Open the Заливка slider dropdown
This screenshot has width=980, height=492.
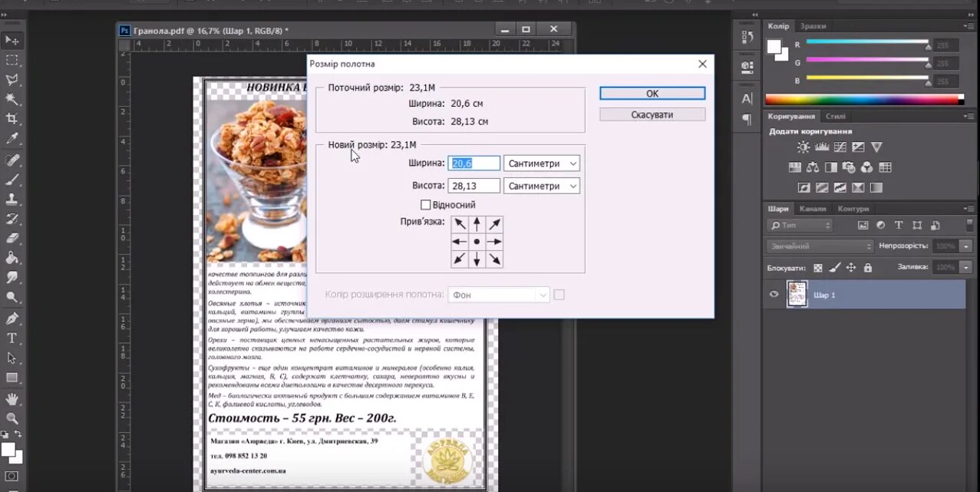(966, 267)
